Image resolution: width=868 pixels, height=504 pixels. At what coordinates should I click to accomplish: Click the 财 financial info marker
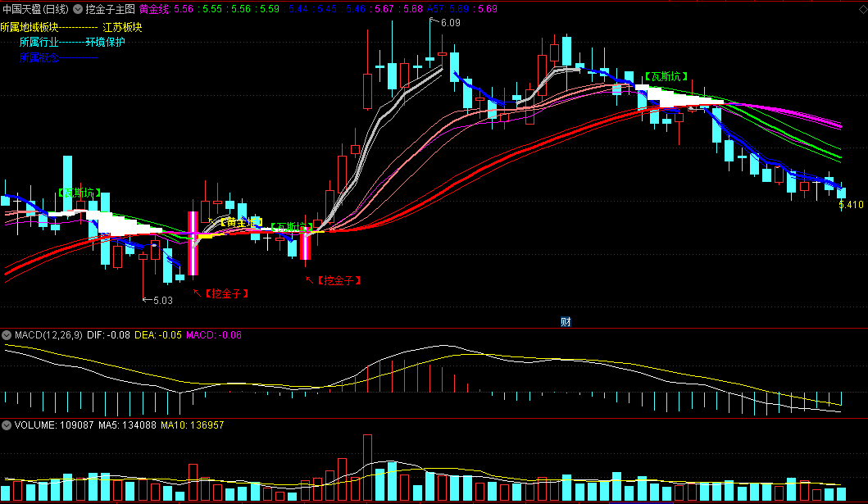[566, 321]
